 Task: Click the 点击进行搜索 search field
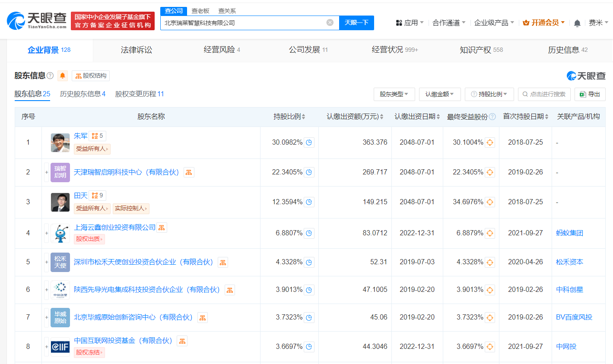coord(544,94)
